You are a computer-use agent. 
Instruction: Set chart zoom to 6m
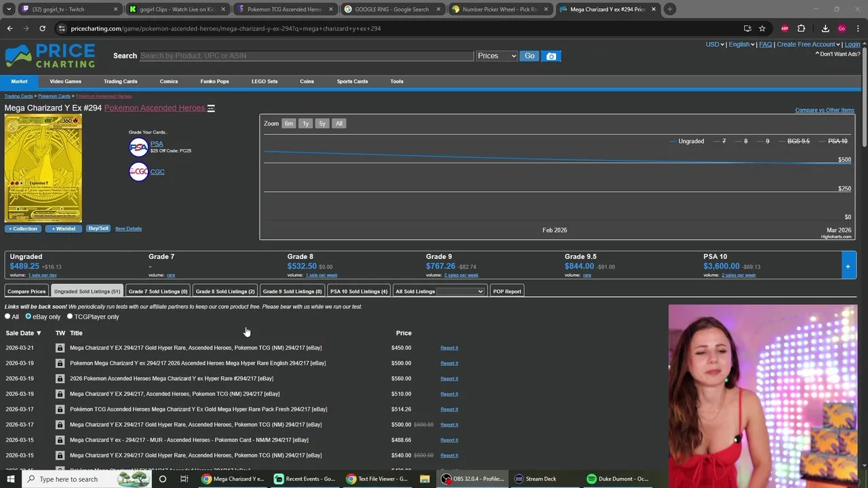pyautogui.click(x=288, y=123)
